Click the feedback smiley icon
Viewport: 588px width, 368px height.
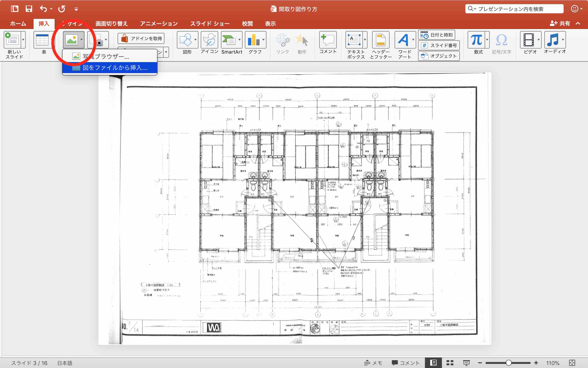coord(574,9)
